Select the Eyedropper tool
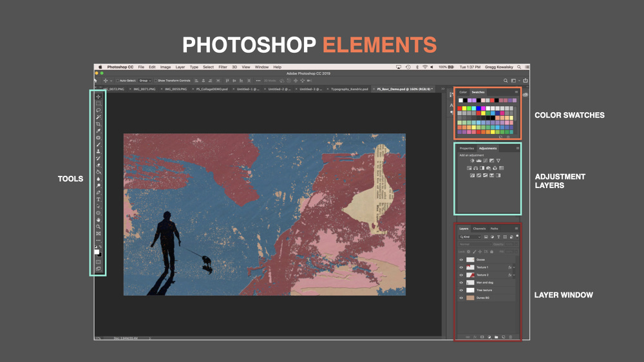Image resolution: width=644 pixels, height=362 pixels. 99,131
